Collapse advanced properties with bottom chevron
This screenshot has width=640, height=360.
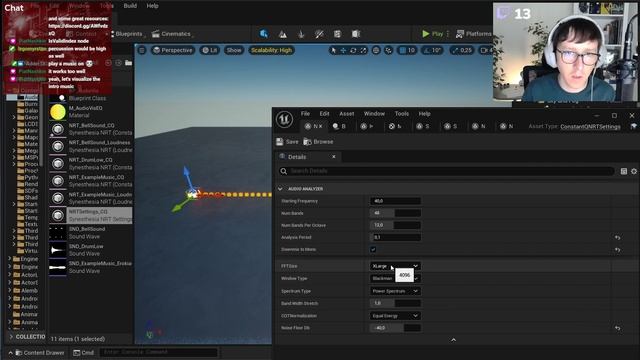point(453,340)
